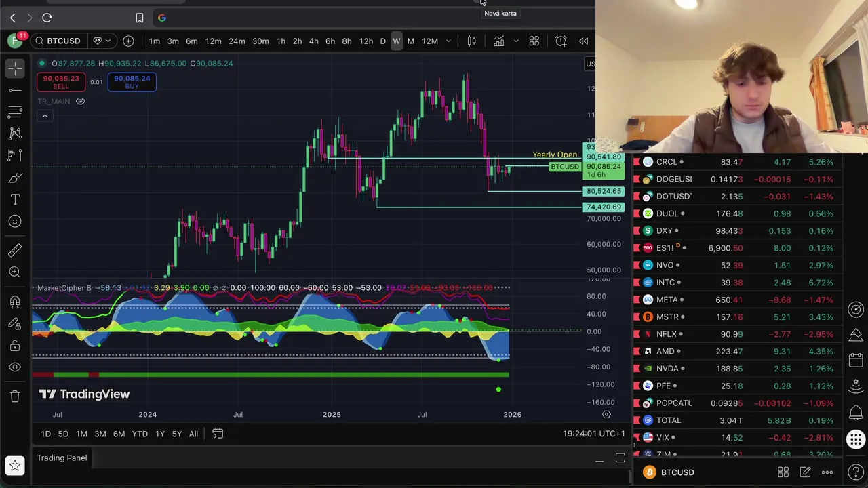
Task: Open favorites star toolbar icon
Action: click(x=15, y=466)
